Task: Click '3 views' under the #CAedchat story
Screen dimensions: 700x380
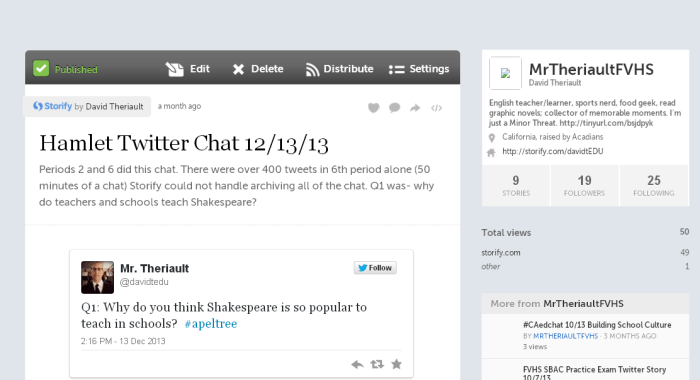Action: coord(535,347)
